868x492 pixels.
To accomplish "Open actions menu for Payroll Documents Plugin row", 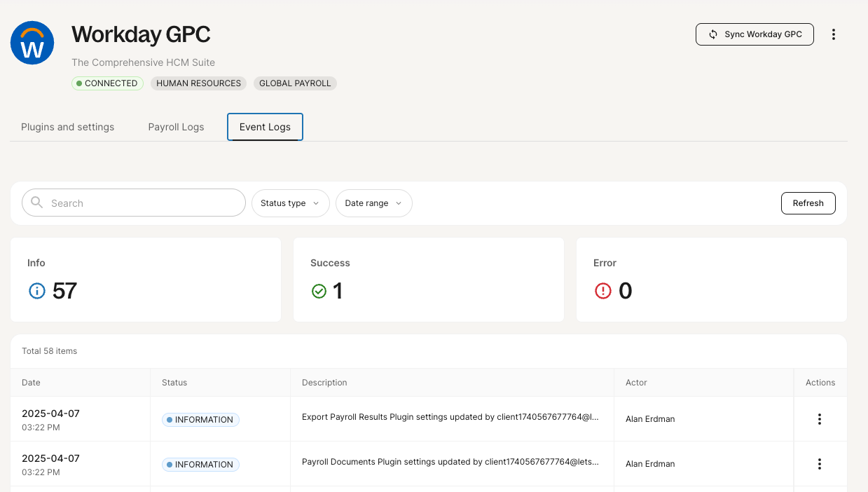I will (x=820, y=464).
